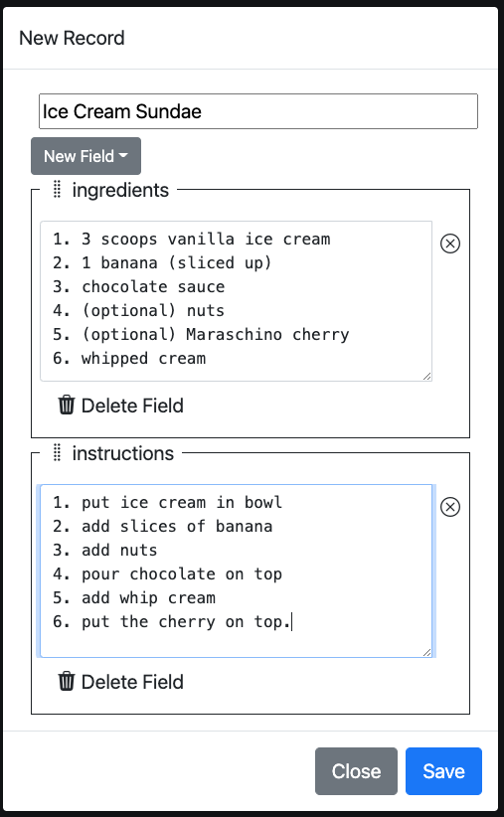Click Delete Field text for instructions
Screen dimensions: 504x817
tap(132, 682)
